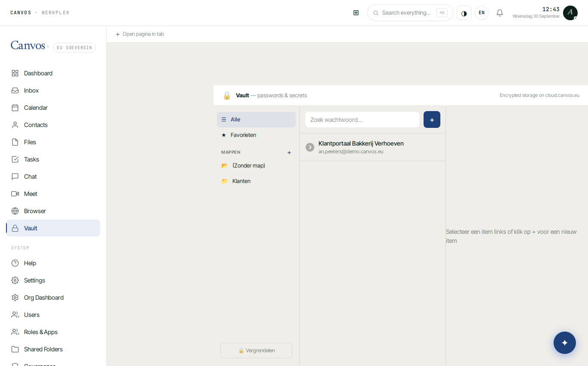Open the user avatar menu
This screenshot has width=588, height=366.
click(570, 13)
